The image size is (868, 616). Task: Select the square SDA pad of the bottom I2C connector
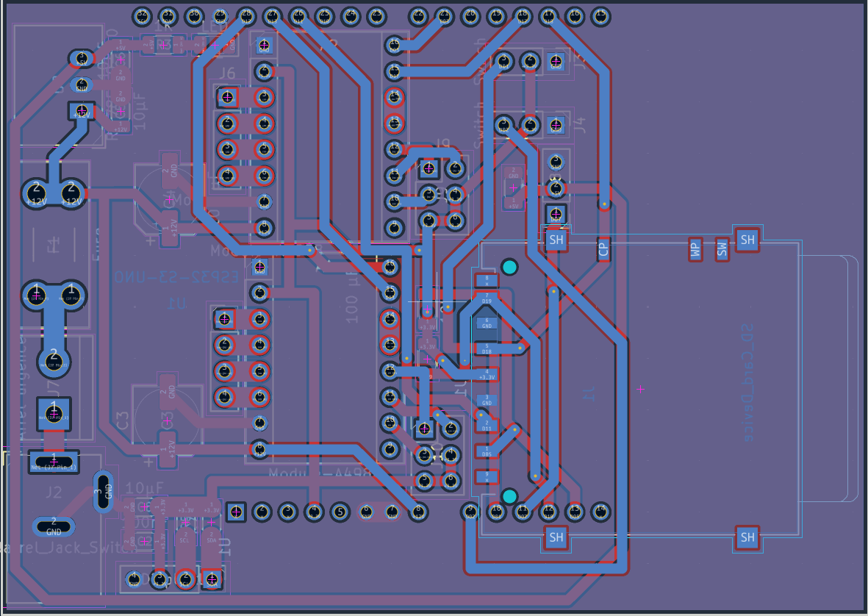point(212,579)
